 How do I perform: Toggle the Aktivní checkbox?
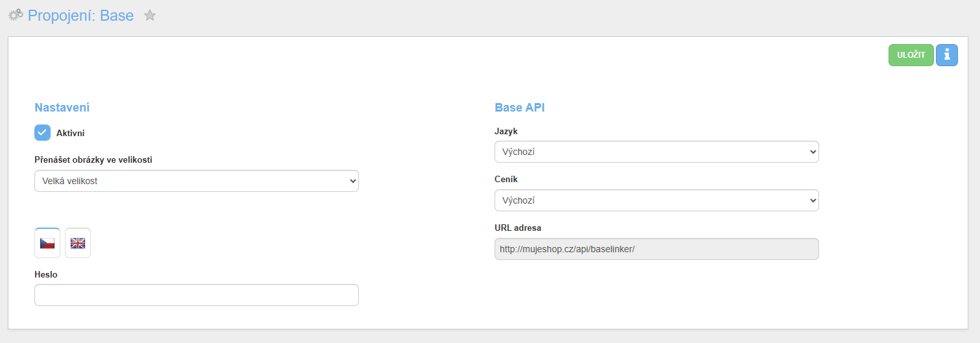point(42,133)
